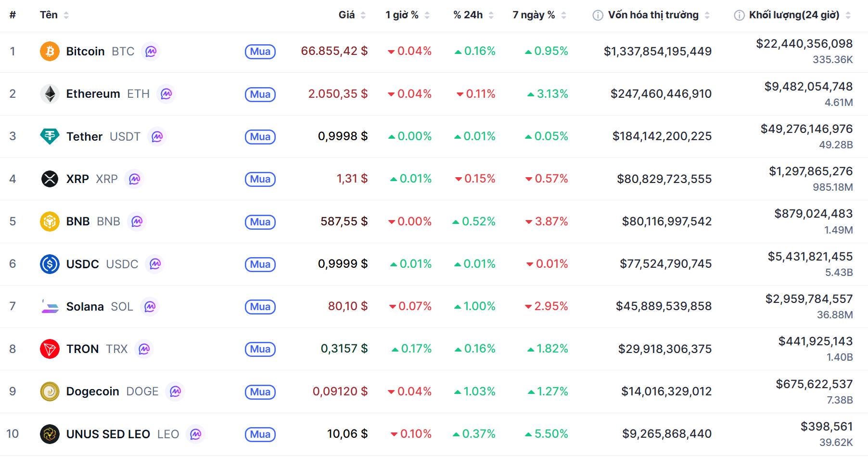Click BNB 7-day change 3.87%
Viewport: 868px width, 457px height.
pos(547,222)
